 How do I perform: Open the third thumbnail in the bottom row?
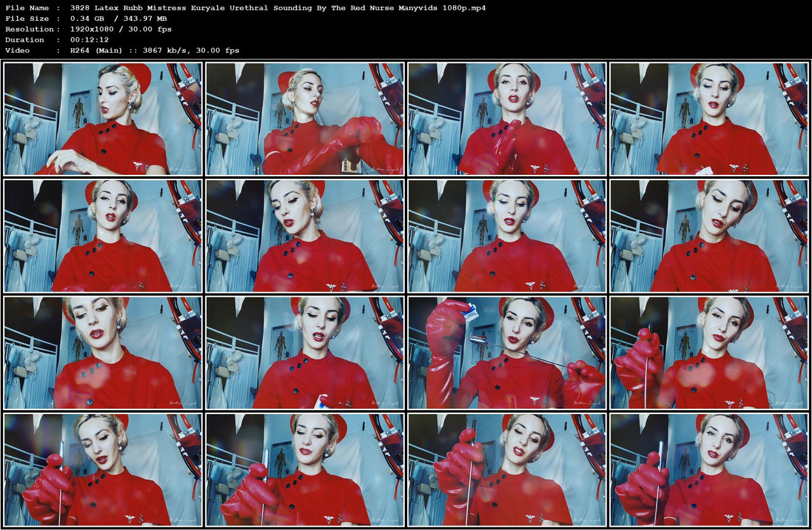(x=507, y=470)
